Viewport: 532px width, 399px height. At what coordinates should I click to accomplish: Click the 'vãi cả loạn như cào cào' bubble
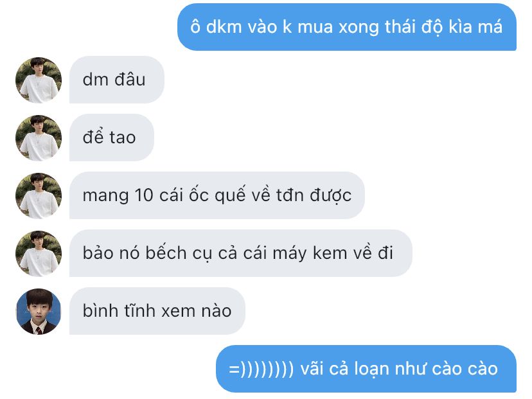click(x=366, y=369)
